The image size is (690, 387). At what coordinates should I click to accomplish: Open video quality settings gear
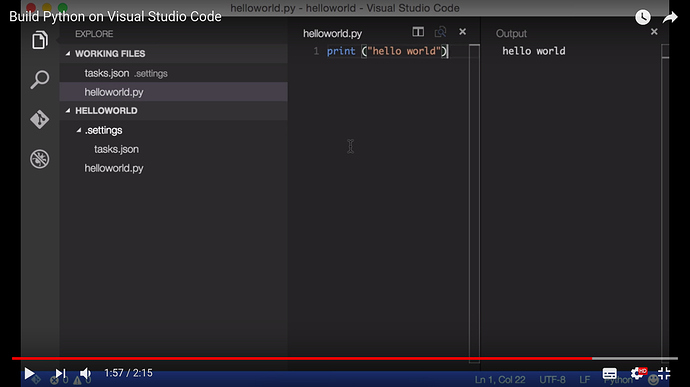pyautogui.click(x=637, y=373)
